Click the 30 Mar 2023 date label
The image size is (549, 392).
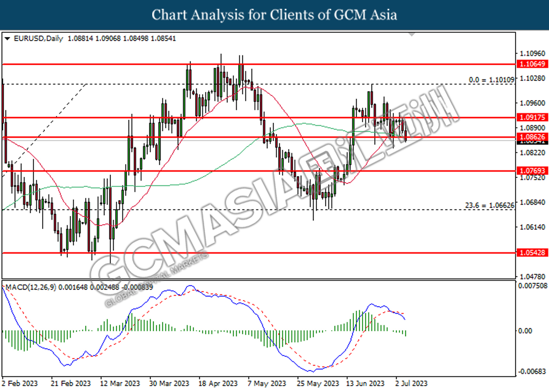(169, 383)
